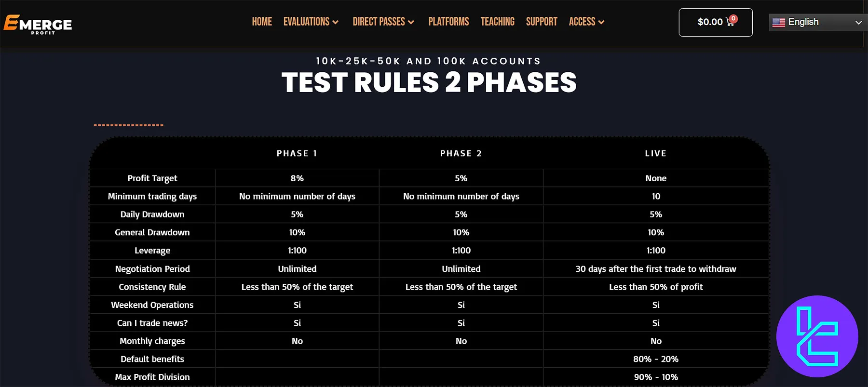Open the shopping cart icon
Screen dimensions: 868x387
729,23
